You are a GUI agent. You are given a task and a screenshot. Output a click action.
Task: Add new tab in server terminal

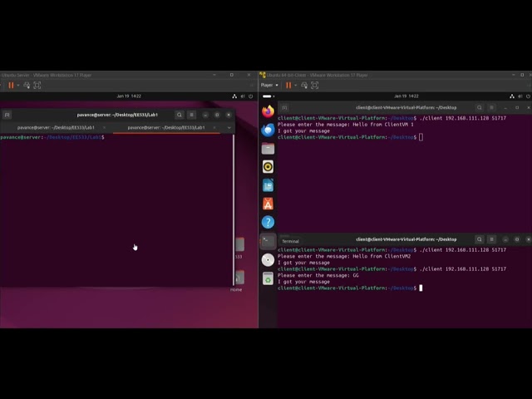pos(7,115)
